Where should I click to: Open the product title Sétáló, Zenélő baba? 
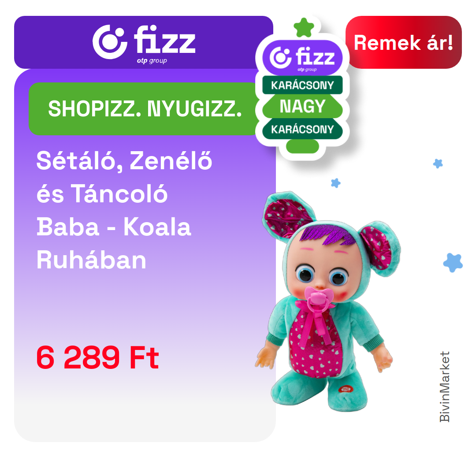click(124, 210)
